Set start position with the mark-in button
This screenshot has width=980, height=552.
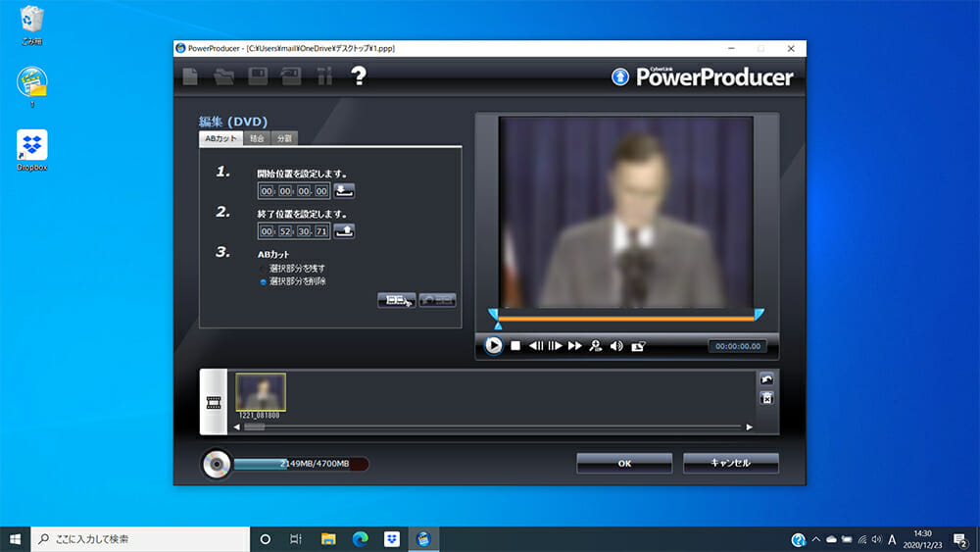coord(344,190)
